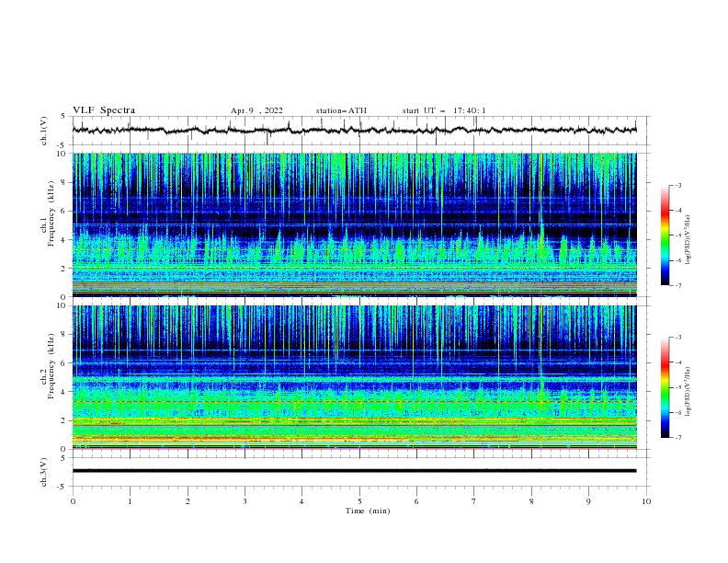Click the "-3" tick on ch.2 colorbar
The height and width of the screenshot is (563, 728).
[x=678, y=338]
